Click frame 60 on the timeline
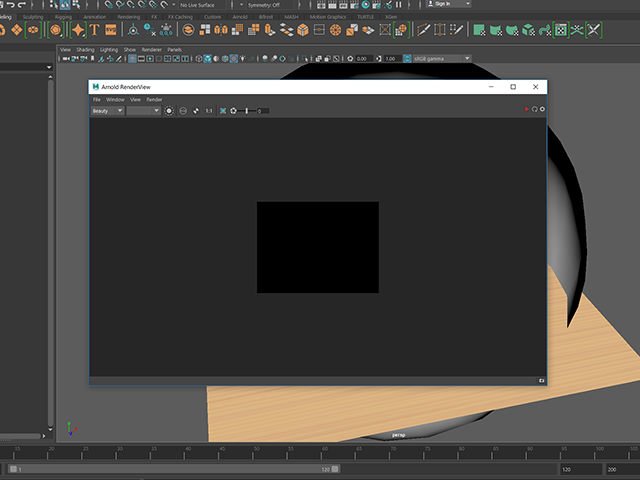Image resolution: width=640 pixels, height=480 pixels. 324,451
